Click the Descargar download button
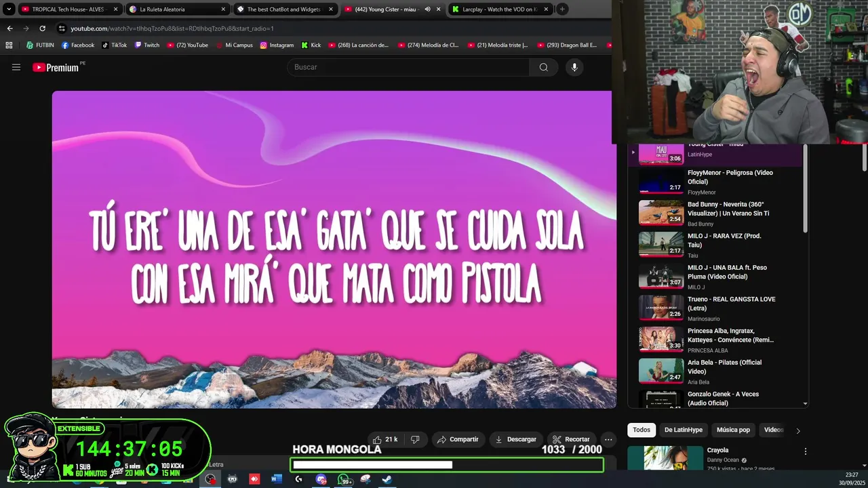Viewport: 868px width, 488px height. (516, 439)
